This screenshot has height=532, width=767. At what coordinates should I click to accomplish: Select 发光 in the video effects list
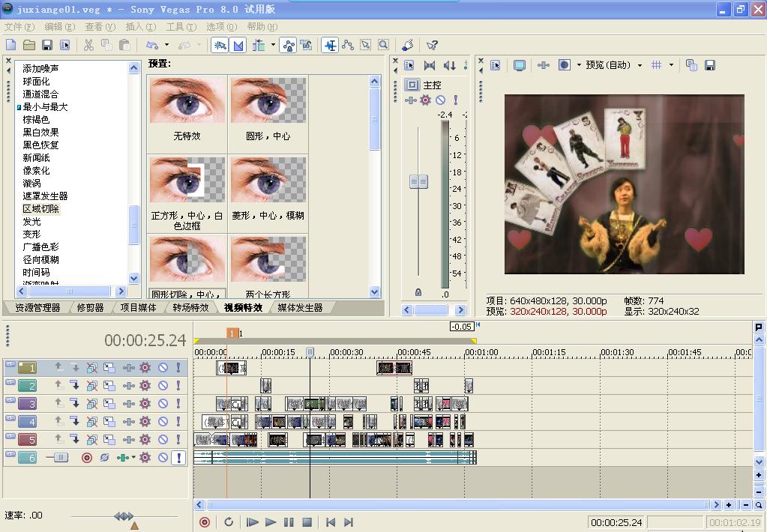32,222
